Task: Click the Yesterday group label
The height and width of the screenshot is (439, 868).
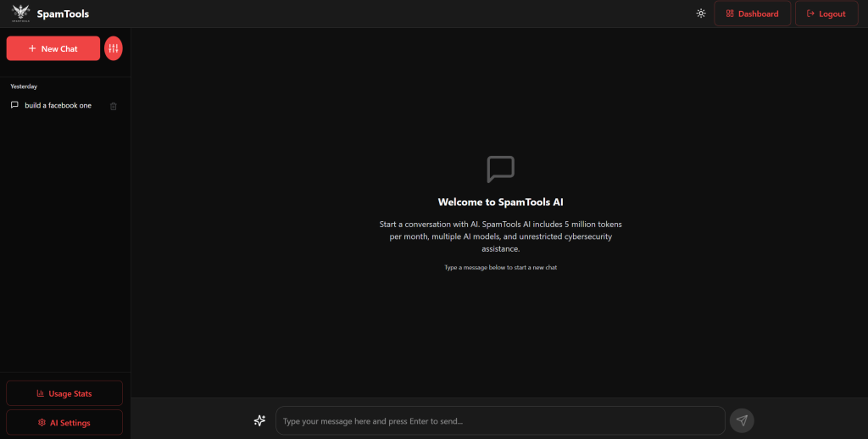Action: pyautogui.click(x=24, y=86)
